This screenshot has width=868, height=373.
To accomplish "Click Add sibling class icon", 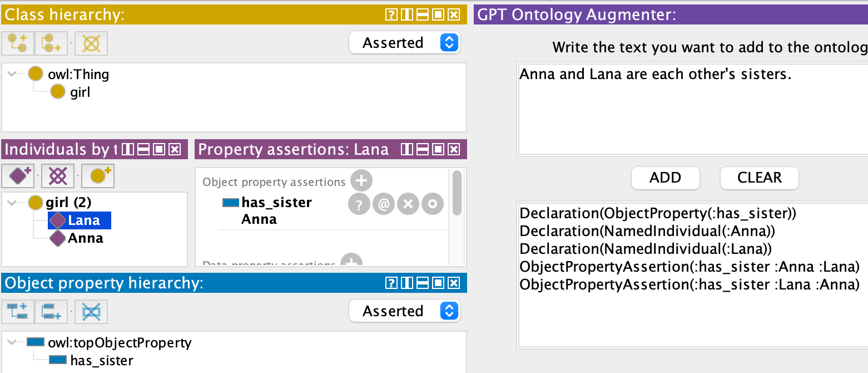I will (x=51, y=43).
